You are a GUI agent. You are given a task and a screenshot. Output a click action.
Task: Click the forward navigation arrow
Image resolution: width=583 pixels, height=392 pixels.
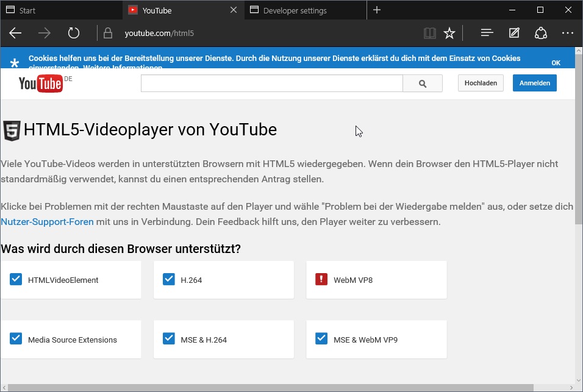point(45,33)
